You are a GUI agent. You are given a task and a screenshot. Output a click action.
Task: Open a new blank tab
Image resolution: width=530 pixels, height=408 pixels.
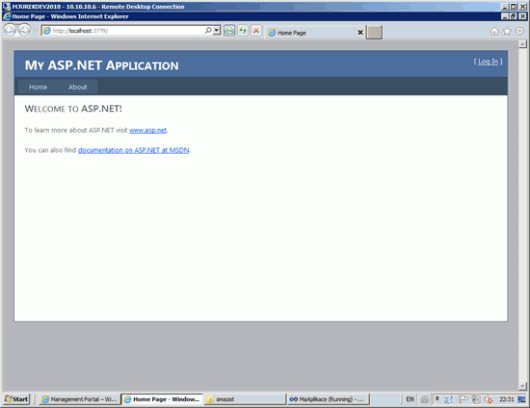pyautogui.click(x=374, y=32)
